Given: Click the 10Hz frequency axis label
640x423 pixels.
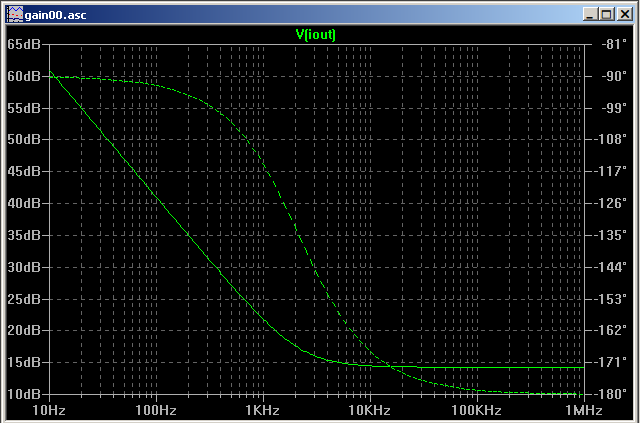Looking at the screenshot, I should [49, 410].
